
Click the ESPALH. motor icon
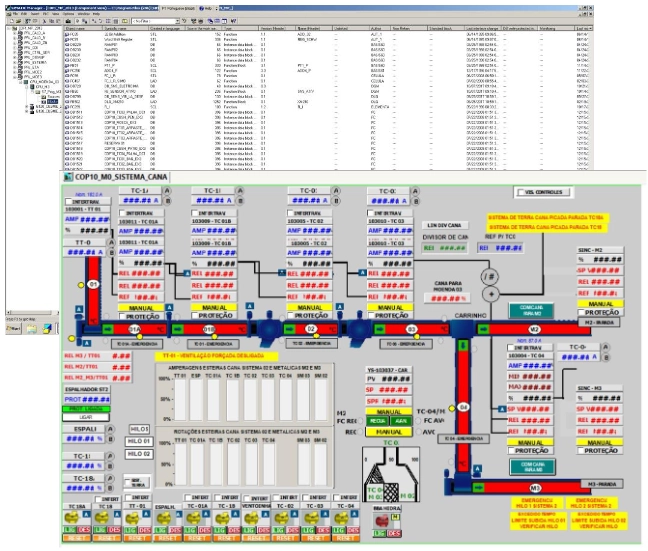(x=164, y=518)
